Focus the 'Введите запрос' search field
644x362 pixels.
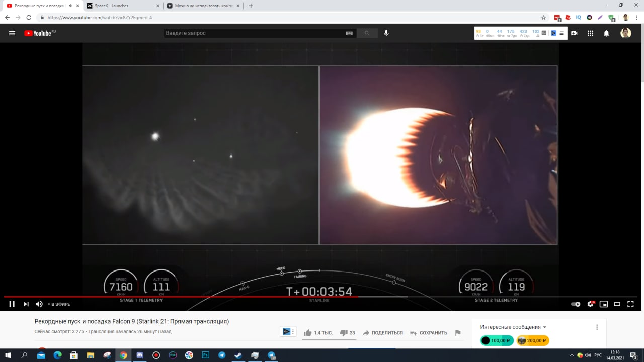254,33
